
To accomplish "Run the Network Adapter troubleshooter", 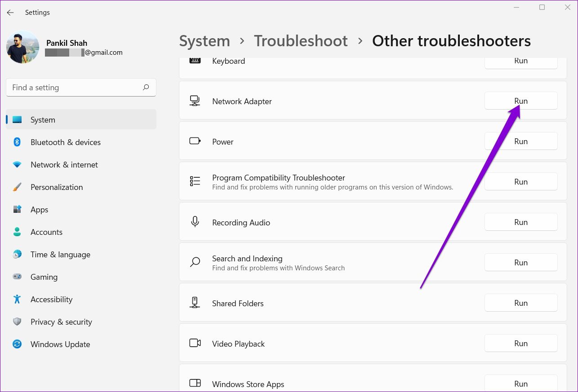I will (521, 101).
